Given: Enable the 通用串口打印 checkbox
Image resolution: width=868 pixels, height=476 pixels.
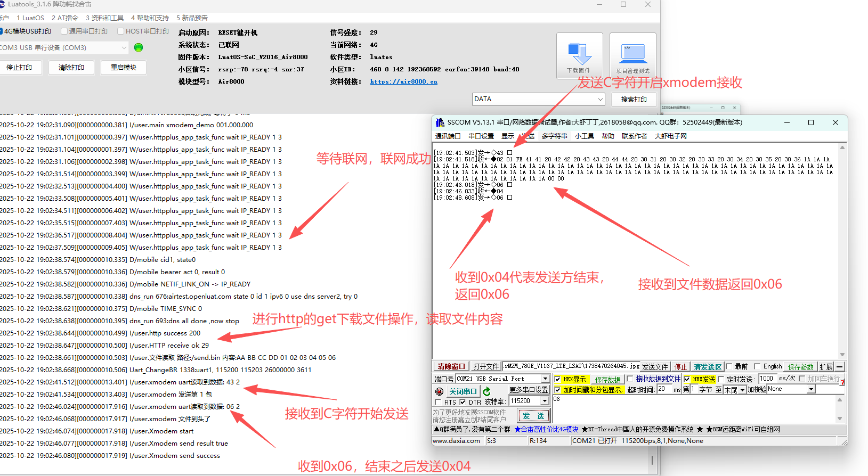Looking at the screenshot, I should (64, 31).
